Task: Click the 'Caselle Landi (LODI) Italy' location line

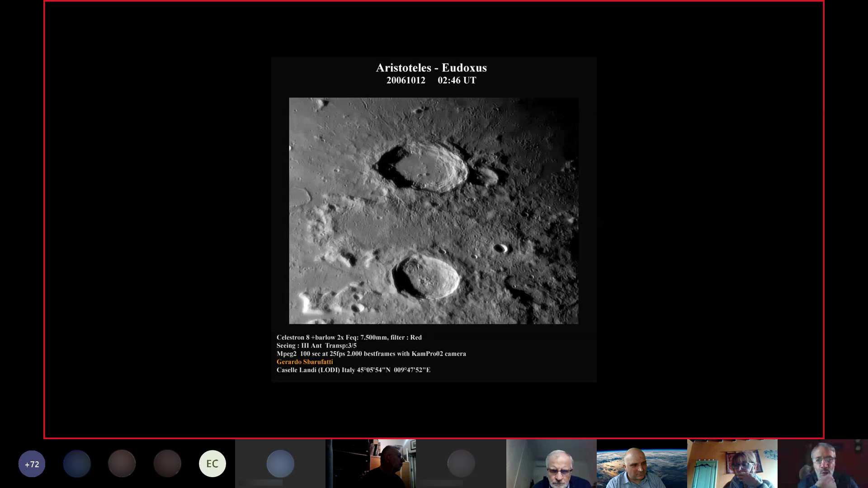Action: (354, 370)
